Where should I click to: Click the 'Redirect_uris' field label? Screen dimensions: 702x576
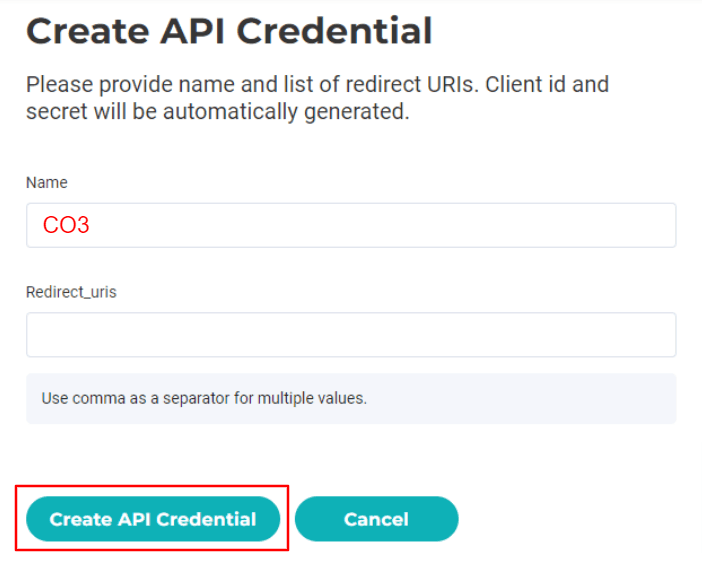click(71, 292)
